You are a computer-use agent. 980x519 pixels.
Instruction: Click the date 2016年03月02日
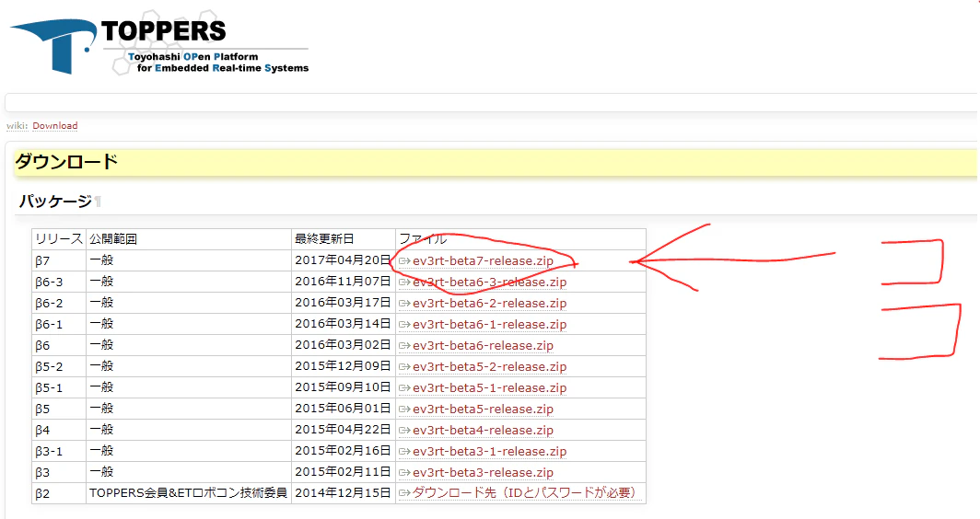pyautogui.click(x=343, y=345)
